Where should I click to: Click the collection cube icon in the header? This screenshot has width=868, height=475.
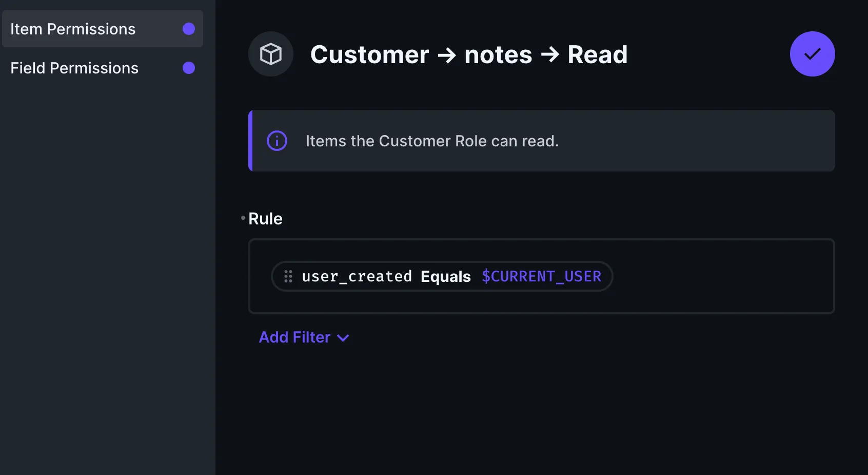270,54
